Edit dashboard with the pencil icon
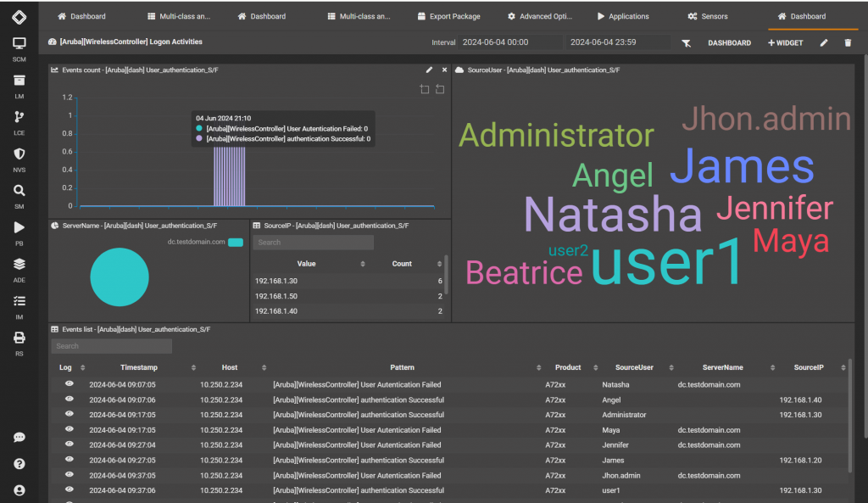The image size is (868, 503). [824, 42]
